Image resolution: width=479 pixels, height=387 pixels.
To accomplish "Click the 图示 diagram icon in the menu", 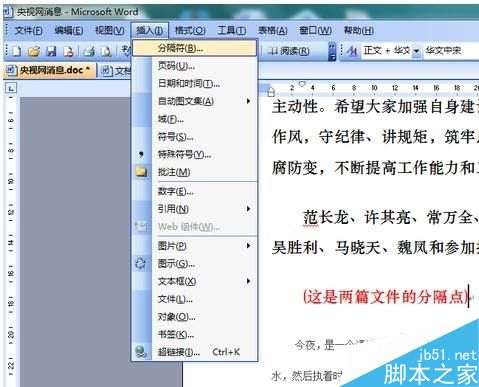I will (141, 263).
